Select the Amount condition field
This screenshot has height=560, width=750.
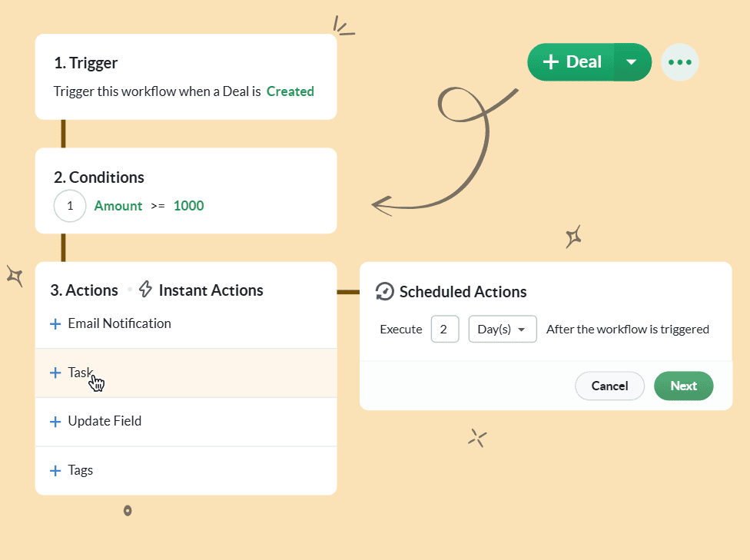point(118,206)
